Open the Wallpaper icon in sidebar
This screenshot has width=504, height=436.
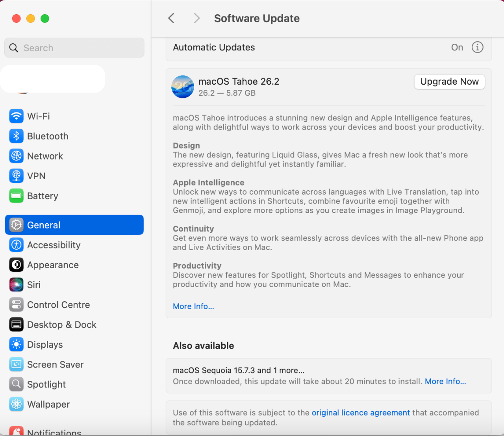coord(16,404)
